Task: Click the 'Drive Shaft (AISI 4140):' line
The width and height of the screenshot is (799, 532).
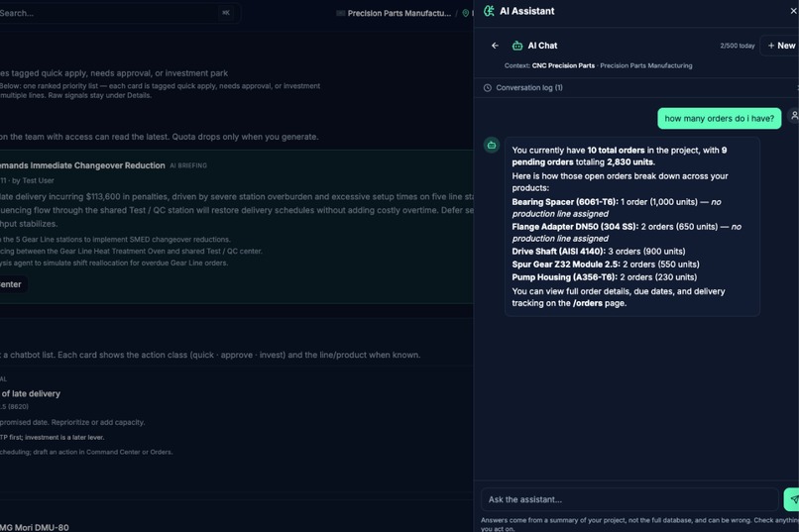Action: coord(598,251)
